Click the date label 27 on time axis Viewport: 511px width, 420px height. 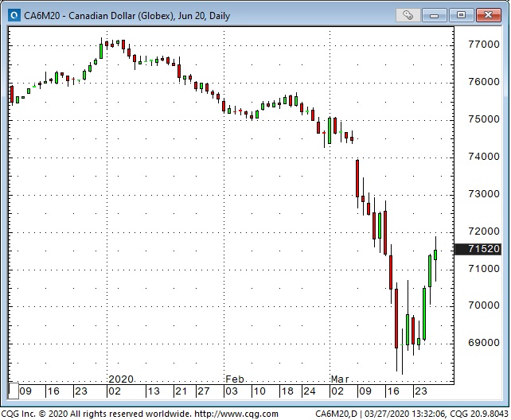click(204, 391)
